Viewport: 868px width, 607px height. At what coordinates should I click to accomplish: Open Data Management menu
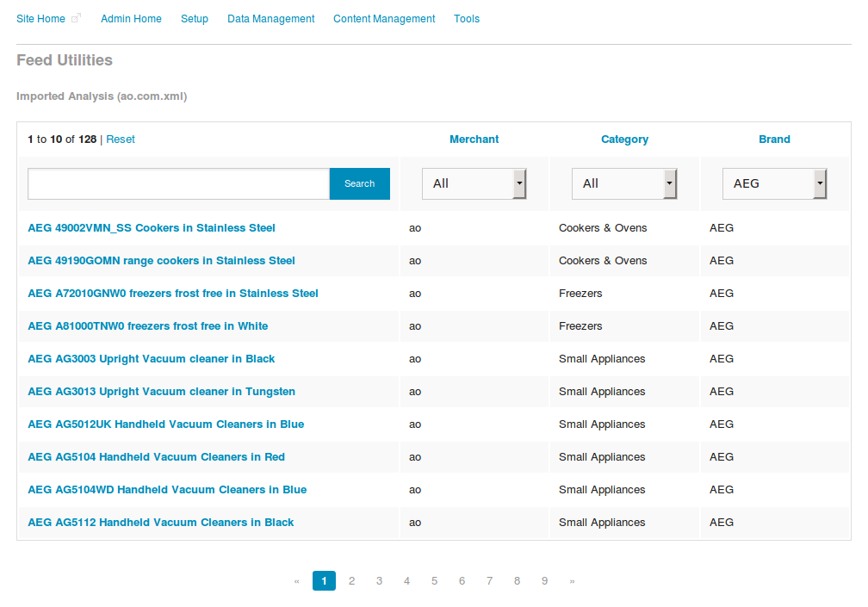[x=270, y=19]
